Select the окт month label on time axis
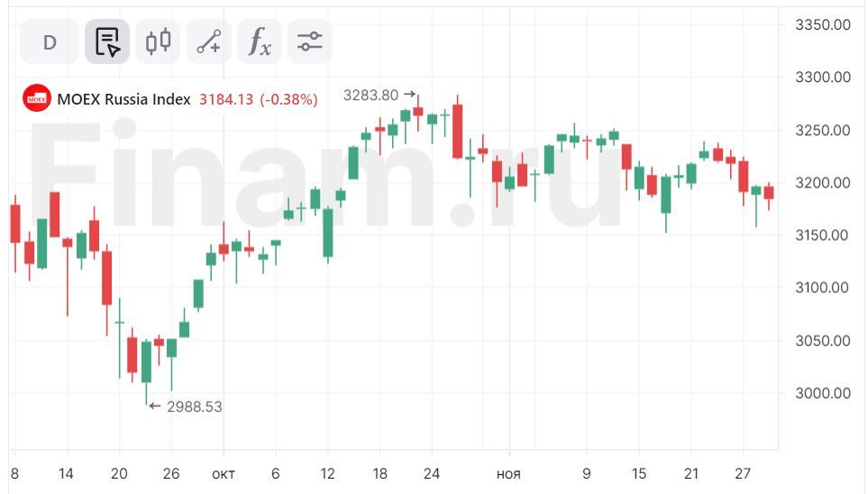The height and width of the screenshot is (494, 868). [223, 473]
